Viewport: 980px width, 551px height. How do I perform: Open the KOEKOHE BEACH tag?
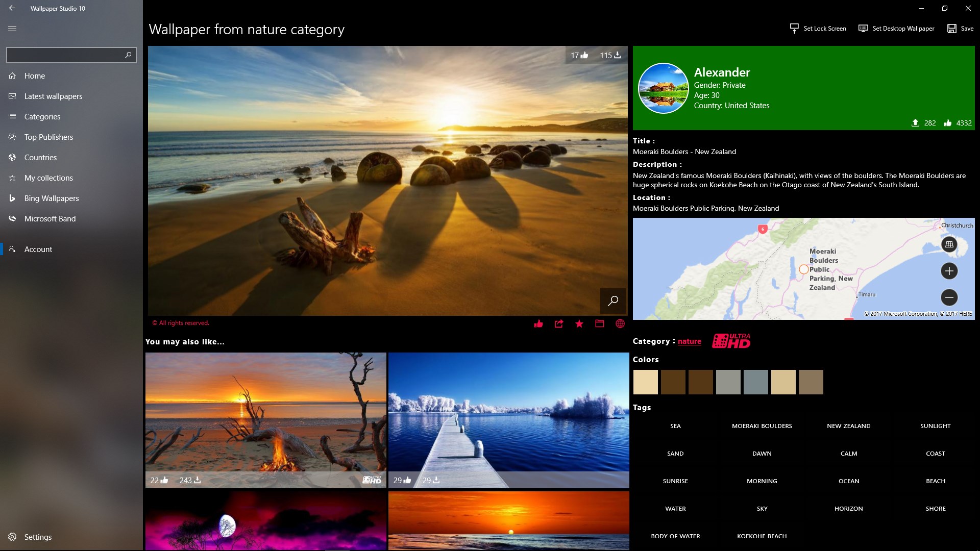click(762, 536)
